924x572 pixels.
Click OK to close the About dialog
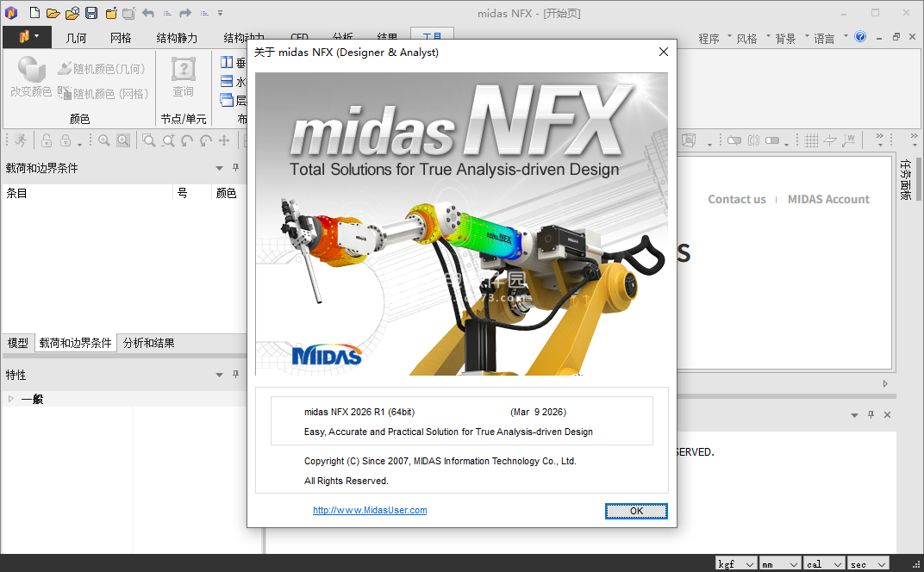click(636, 511)
